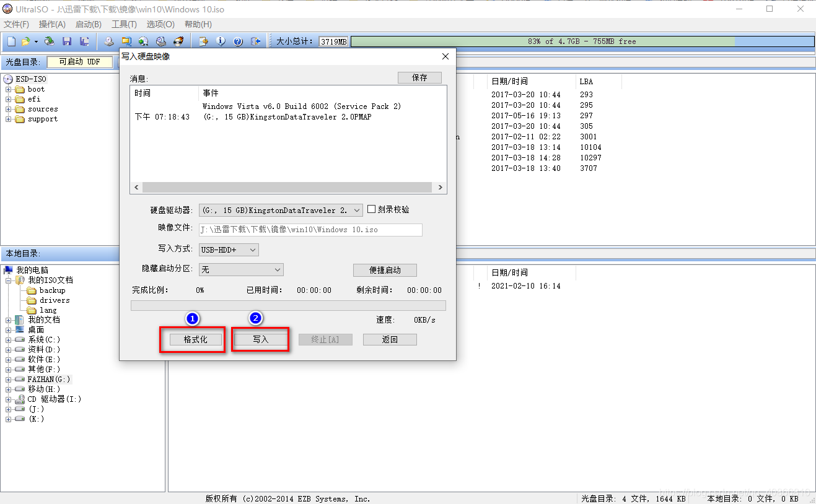Click the New file toolbar icon
Viewport: 816px width, 504px height.
coord(12,41)
